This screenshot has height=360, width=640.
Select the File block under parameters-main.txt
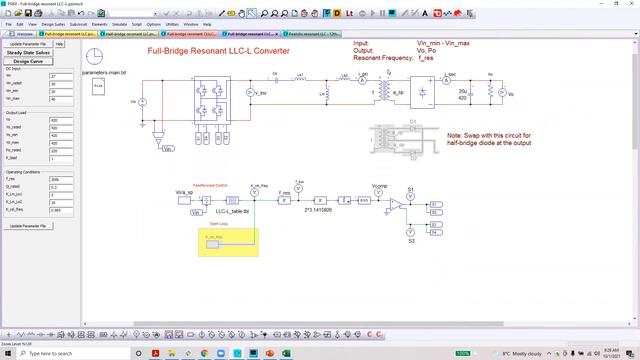point(98,87)
